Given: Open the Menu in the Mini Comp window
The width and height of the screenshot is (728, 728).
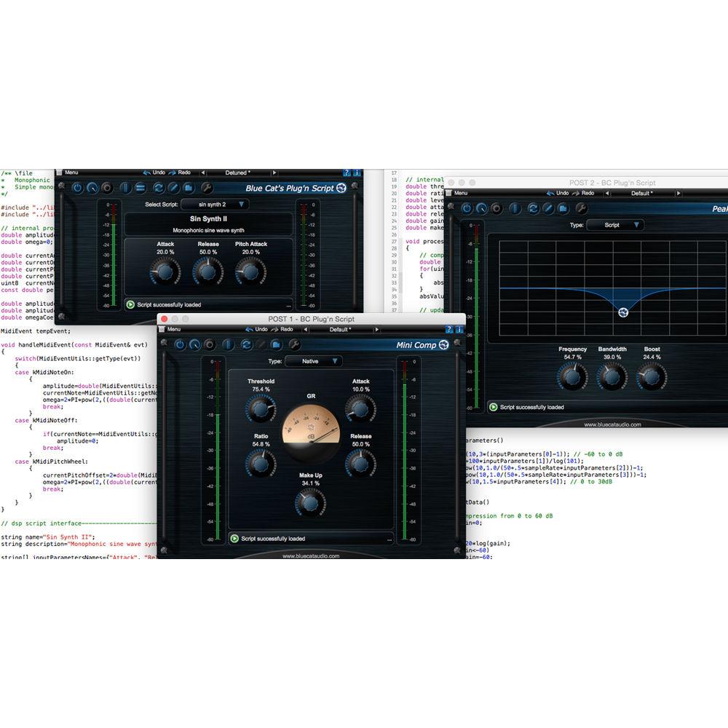Looking at the screenshot, I should click(174, 330).
